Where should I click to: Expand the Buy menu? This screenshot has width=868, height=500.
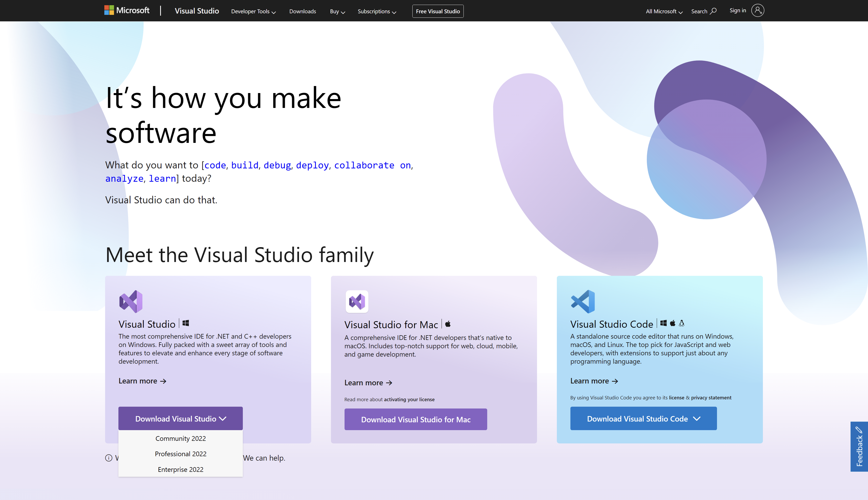click(x=337, y=11)
